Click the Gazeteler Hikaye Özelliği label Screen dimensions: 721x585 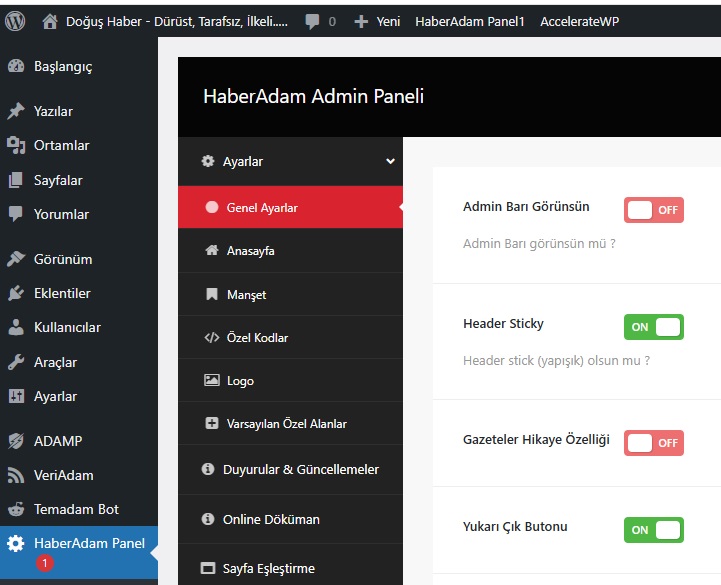pos(536,440)
